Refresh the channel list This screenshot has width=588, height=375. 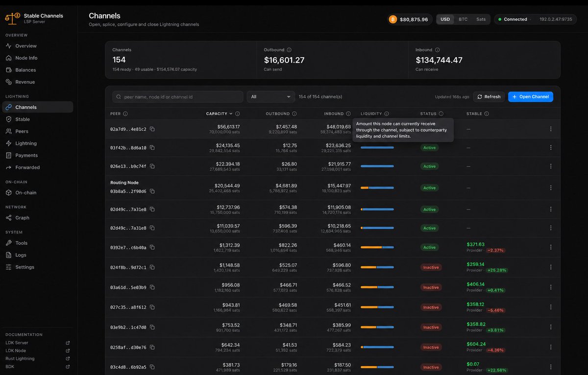click(x=490, y=97)
